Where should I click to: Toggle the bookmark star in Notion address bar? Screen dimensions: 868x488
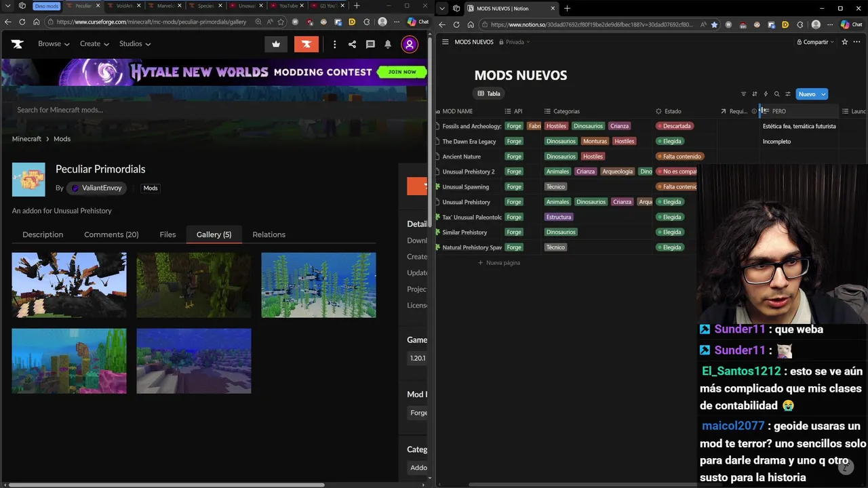(714, 24)
